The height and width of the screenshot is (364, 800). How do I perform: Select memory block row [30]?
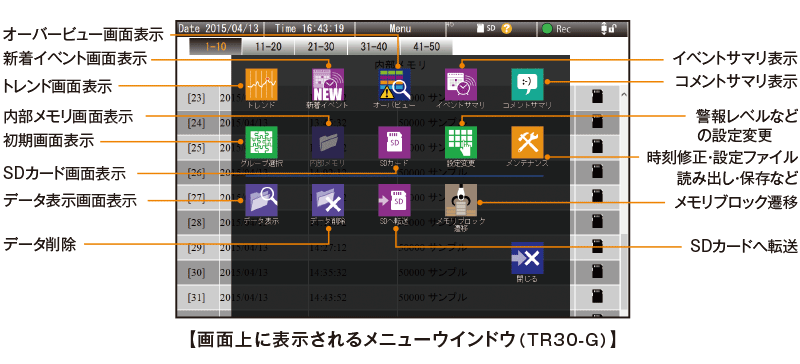point(399,272)
